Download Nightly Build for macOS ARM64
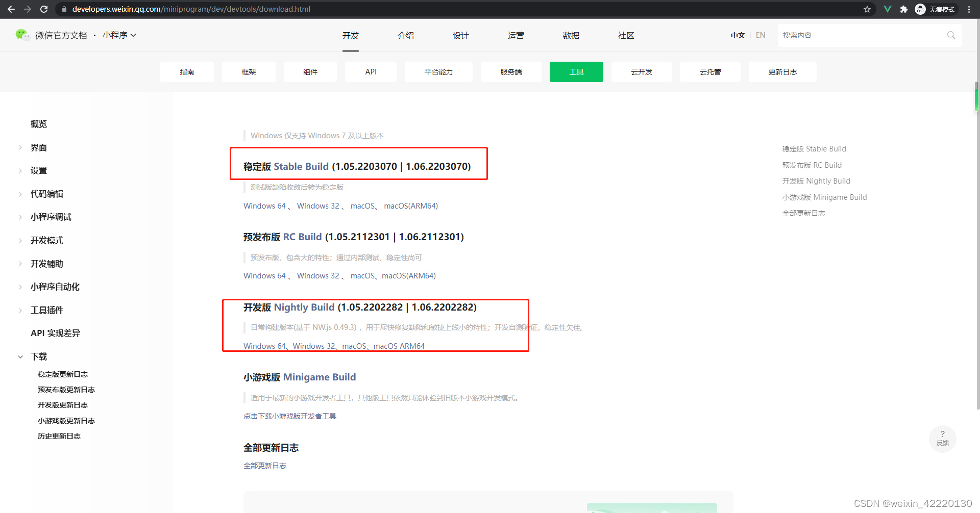The image size is (980, 513). point(399,346)
